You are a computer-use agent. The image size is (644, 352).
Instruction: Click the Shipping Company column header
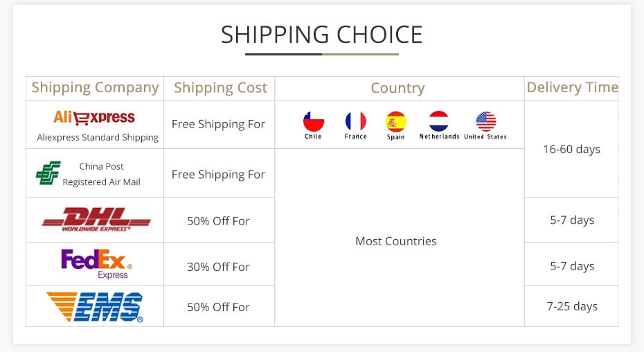[95, 88]
